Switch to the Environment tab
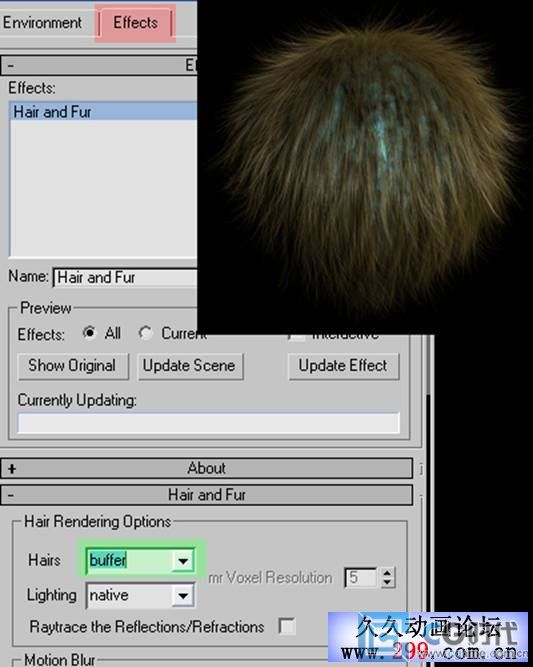 point(43,23)
